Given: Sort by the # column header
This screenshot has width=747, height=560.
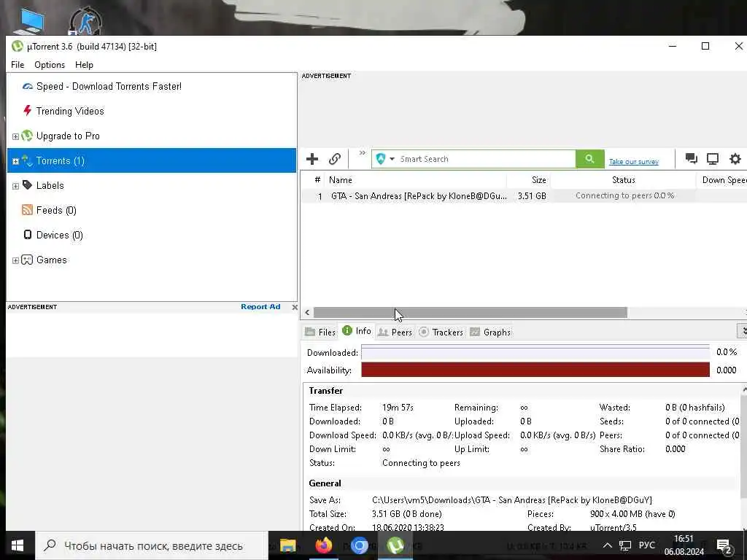Looking at the screenshot, I should pyautogui.click(x=317, y=180).
